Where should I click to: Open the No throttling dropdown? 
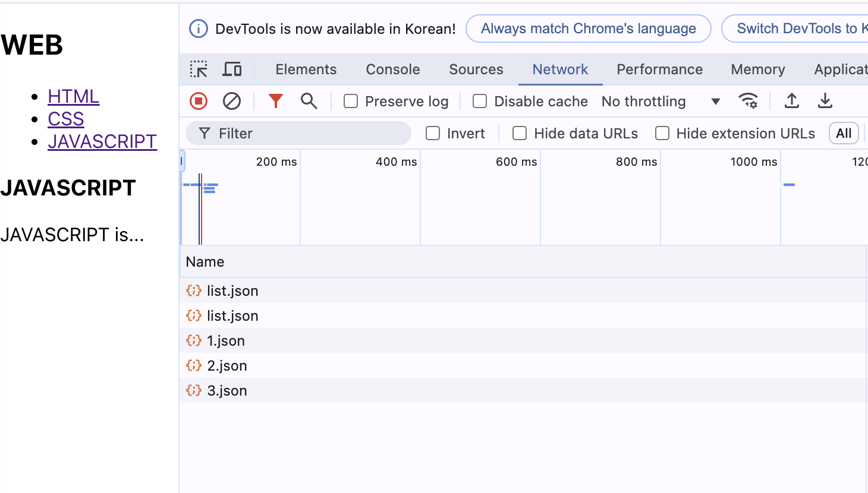pyautogui.click(x=661, y=102)
